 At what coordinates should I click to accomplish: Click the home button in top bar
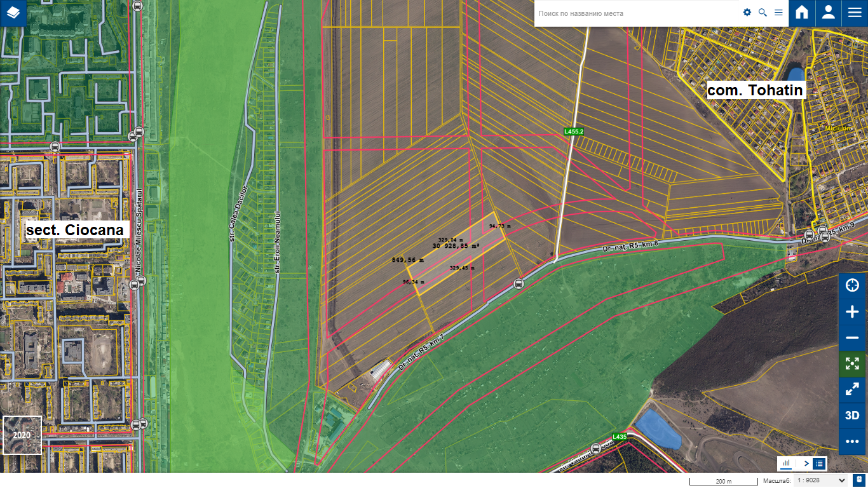tap(802, 13)
